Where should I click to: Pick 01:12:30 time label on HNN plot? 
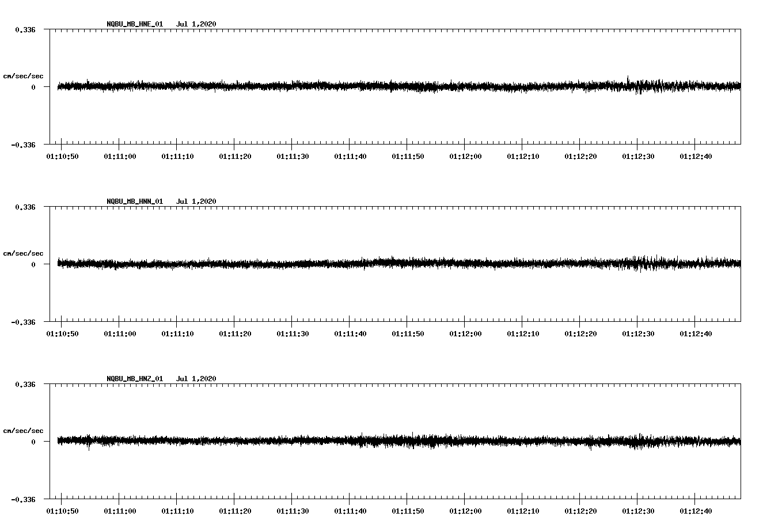pyautogui.click(x=638, y=334)
